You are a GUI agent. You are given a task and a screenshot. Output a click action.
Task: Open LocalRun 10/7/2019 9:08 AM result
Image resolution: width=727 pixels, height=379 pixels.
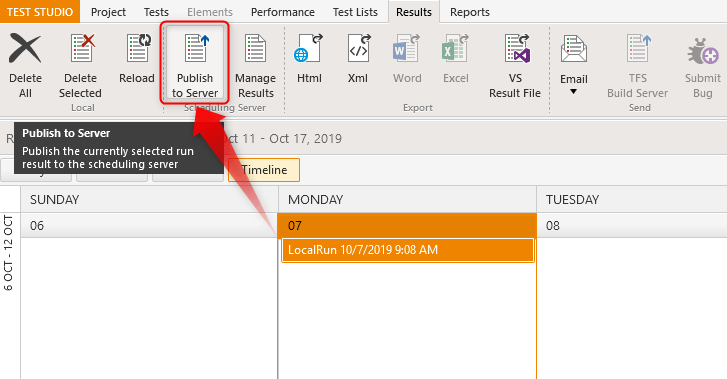tap(408, 250)
